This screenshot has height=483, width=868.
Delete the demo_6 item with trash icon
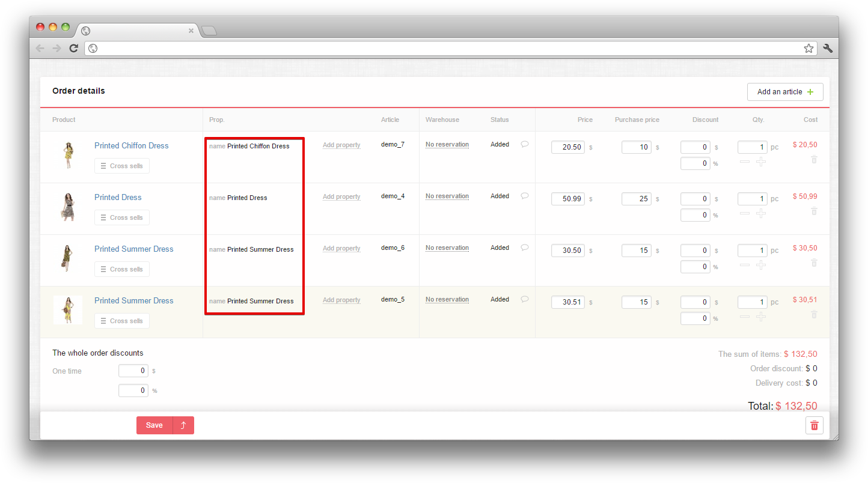point(814,263)
